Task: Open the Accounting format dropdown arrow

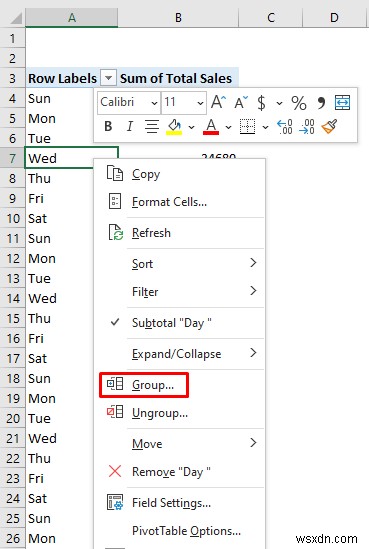Action: coord(279,103)
